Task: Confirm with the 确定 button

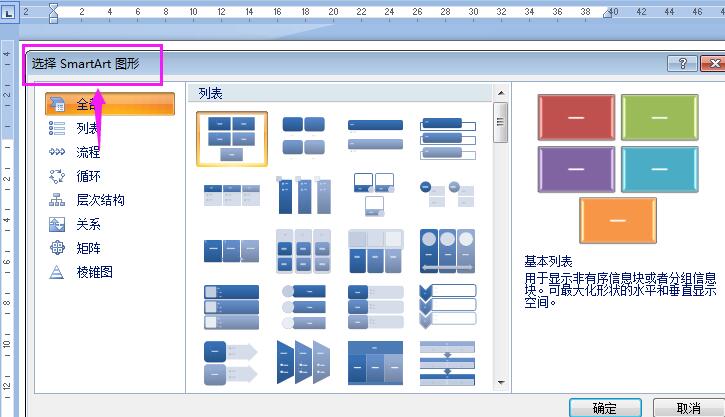Action: (x=605, y=408)
